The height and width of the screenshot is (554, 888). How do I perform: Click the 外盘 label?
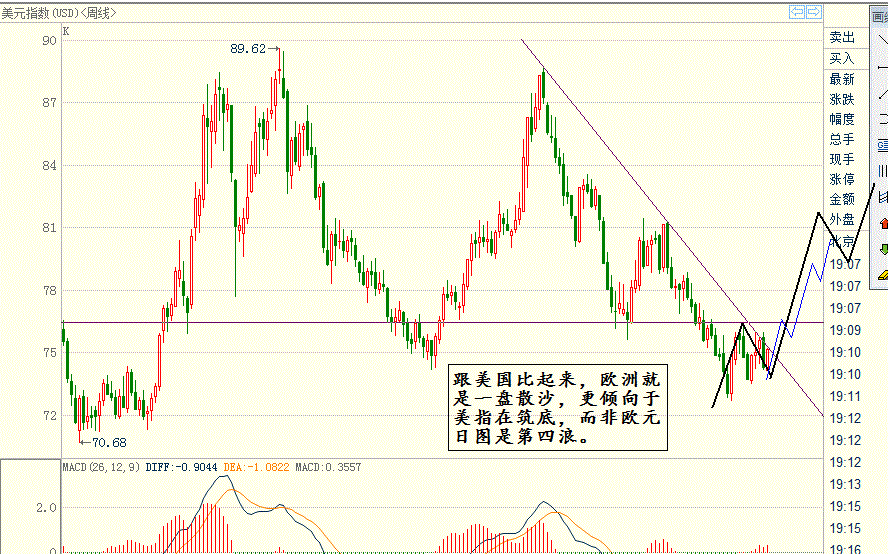[x=842, y=219]
